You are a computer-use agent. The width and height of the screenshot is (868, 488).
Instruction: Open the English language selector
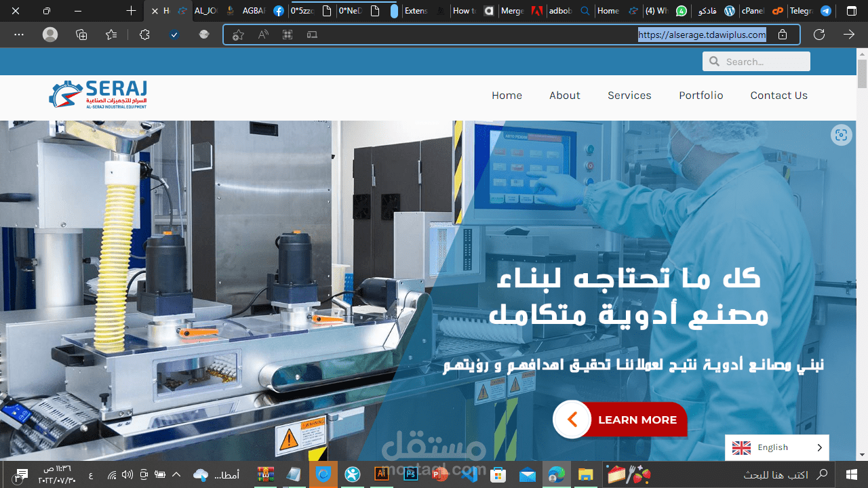click(777, 447)
